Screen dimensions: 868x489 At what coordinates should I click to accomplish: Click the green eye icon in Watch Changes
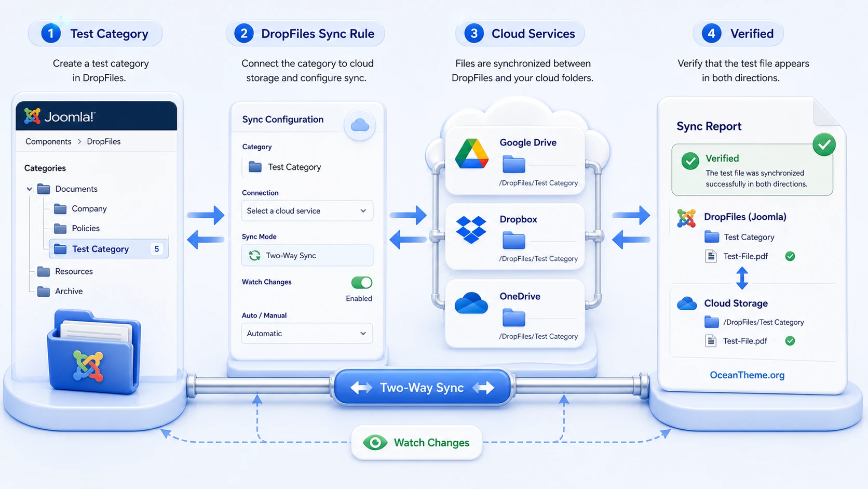(375, 443)
